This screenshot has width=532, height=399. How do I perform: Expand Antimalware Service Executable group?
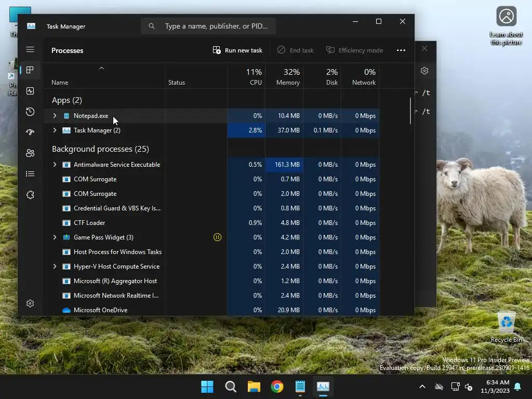(55, 165)
